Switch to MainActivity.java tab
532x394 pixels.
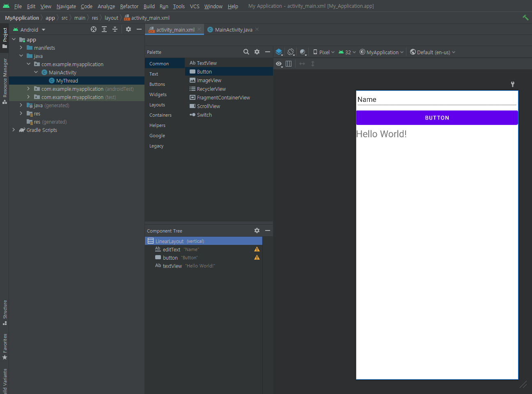click(233, 30)
